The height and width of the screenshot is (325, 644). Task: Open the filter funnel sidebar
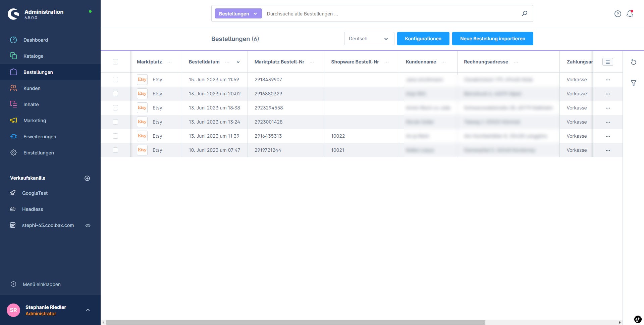click(634, 83)
